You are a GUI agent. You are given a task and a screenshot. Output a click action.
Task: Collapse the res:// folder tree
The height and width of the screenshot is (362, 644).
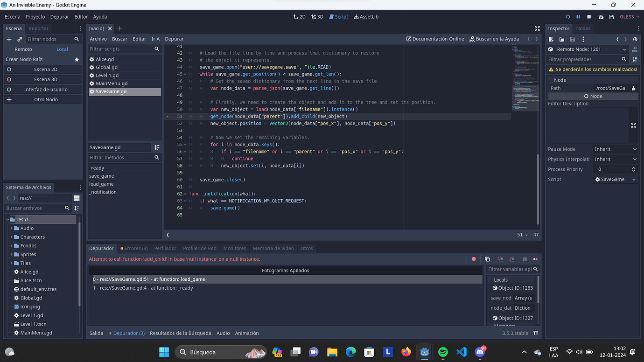coord(8,219)
